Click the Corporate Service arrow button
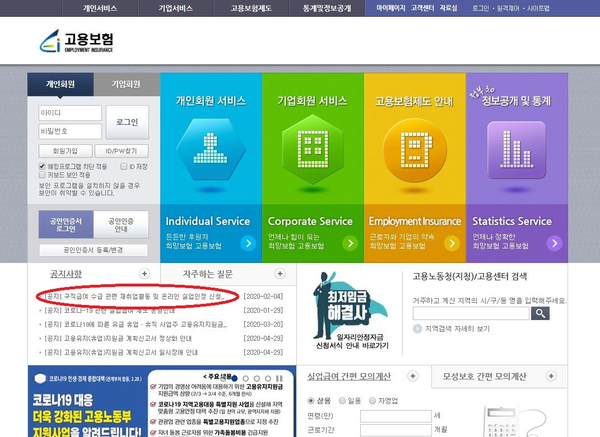 click(350, 243)
